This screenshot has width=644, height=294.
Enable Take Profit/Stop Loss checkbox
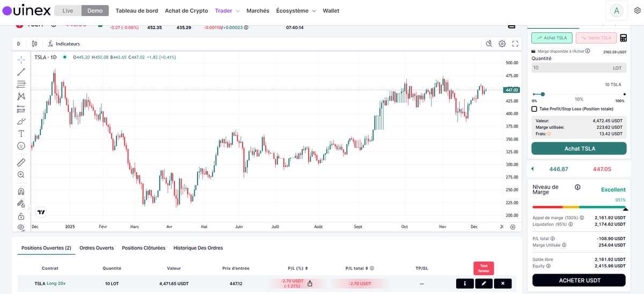[534, 109]
